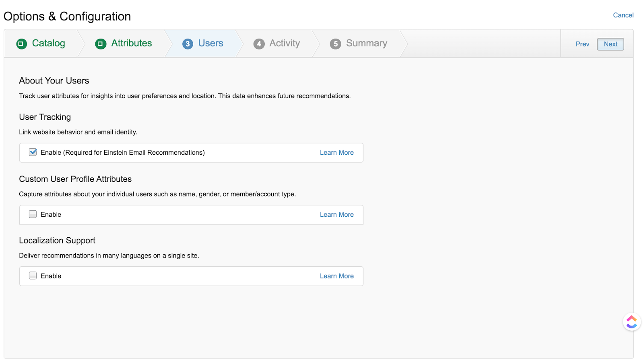This screenshot has width=644, height=359.
Task: Open Learn More for User Tracking
Action: click(336, 153)
